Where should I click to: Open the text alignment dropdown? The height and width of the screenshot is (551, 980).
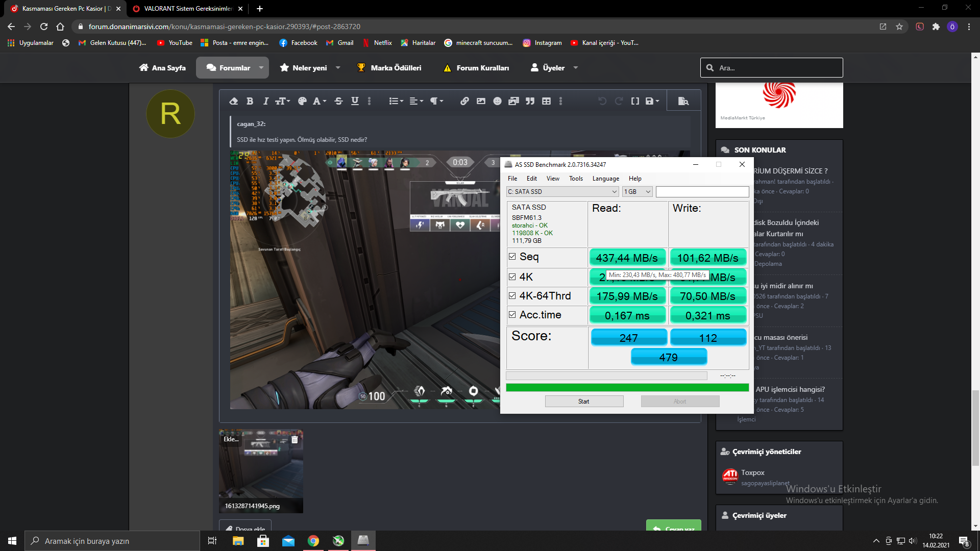(x=416, y=101)
